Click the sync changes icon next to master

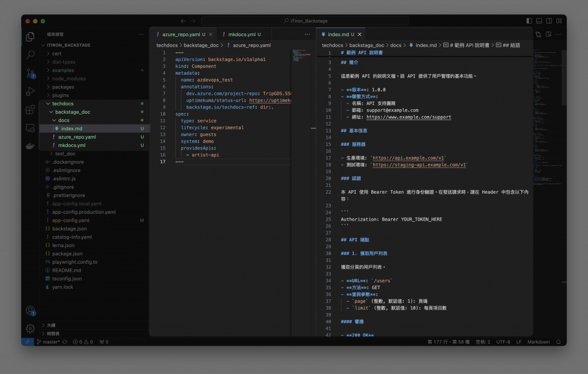pos(65,342)
